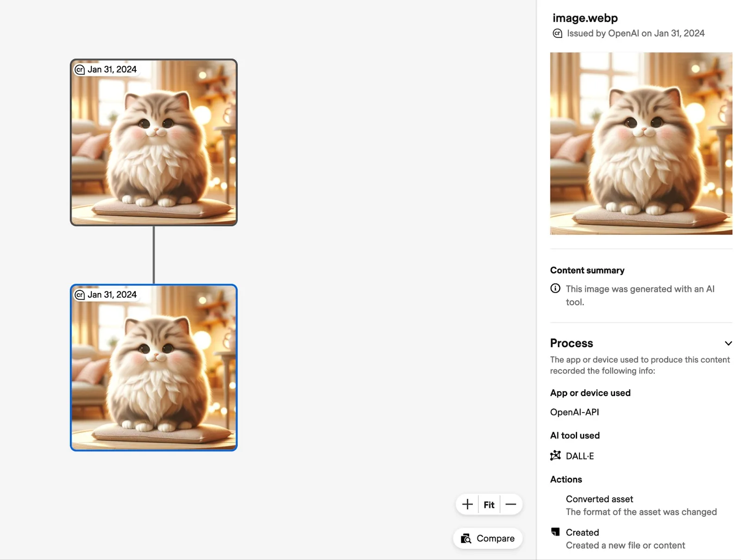This screenshot has width=741, height=560.
Task: Click the info icon in Content summary
Action: point(555,289)
